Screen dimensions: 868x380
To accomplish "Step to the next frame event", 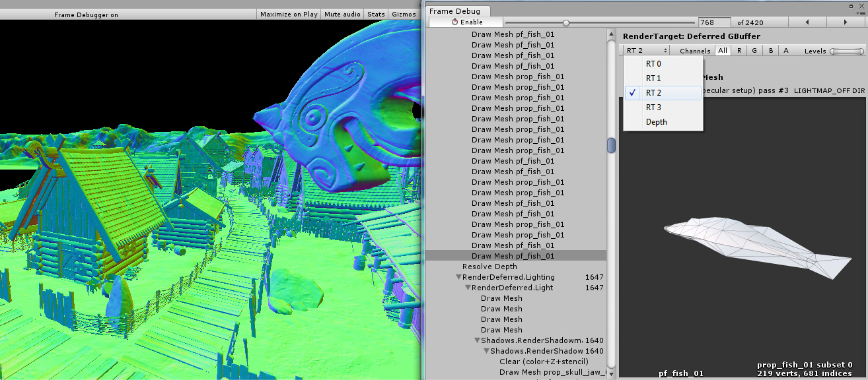I will (x=846, y=22).
